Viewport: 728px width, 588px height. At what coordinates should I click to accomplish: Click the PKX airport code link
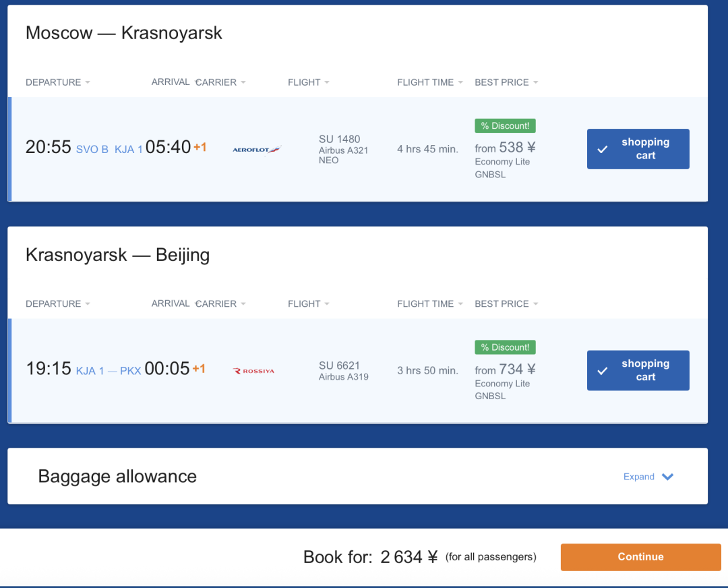[130, 371]
